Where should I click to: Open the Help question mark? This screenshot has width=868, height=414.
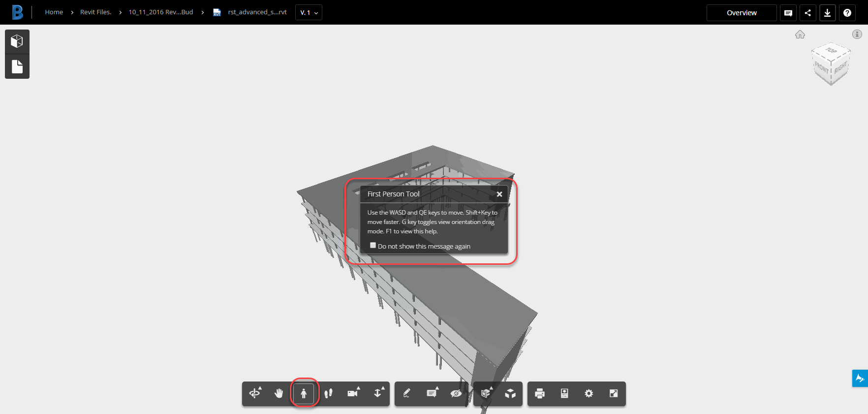tap(847, 13)
